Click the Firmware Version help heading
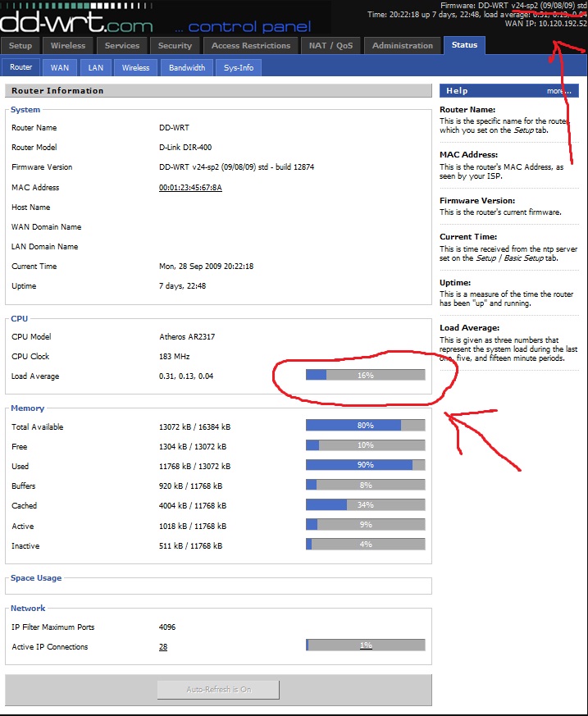This screenshot has width=588, height=716. [x=477, y=200]
